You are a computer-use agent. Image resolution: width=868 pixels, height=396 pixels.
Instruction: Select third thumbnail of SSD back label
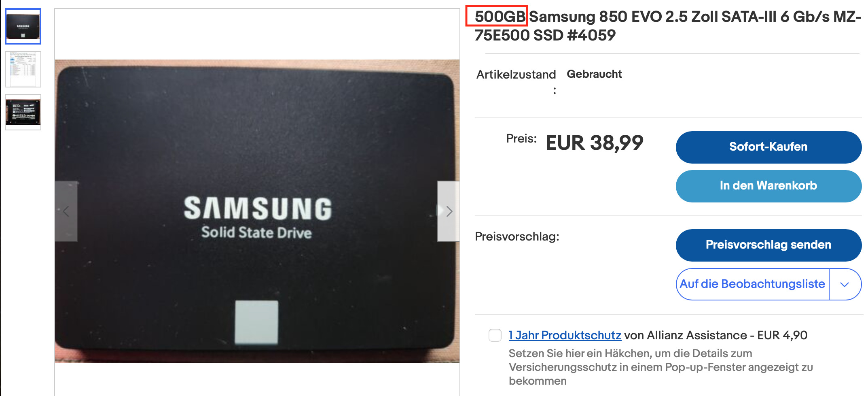point(23,112)
